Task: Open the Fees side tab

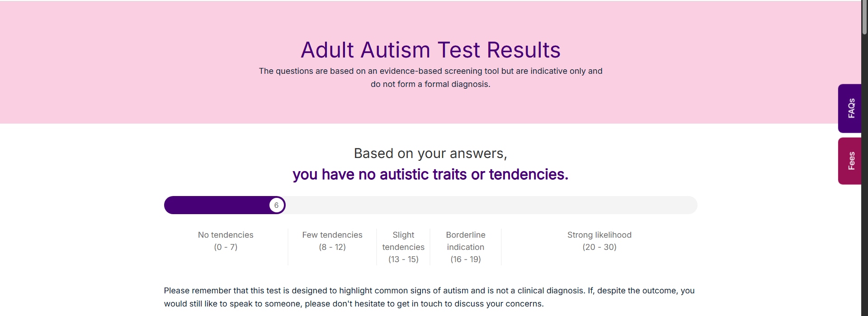Action: [x=851, y=161]
